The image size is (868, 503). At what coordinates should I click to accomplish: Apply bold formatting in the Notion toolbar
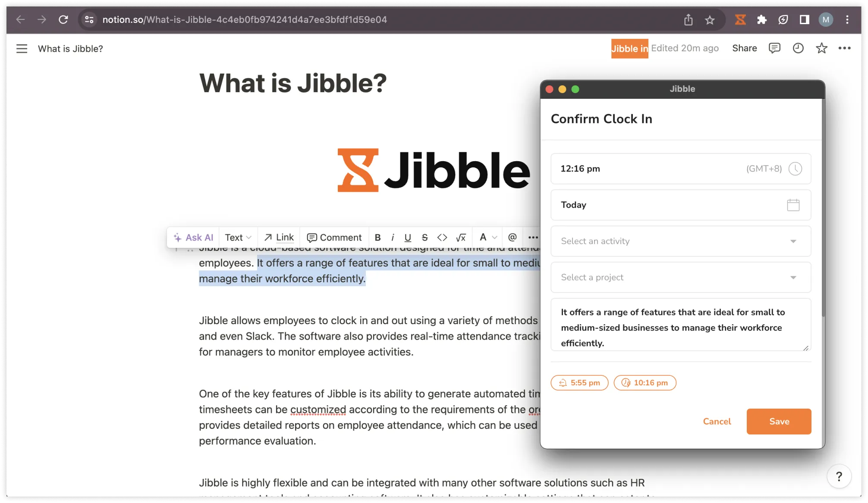377,237
